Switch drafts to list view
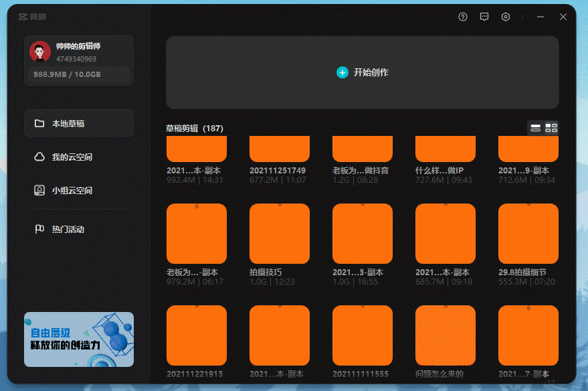588x391 pixels. click(x=535, y=128)
